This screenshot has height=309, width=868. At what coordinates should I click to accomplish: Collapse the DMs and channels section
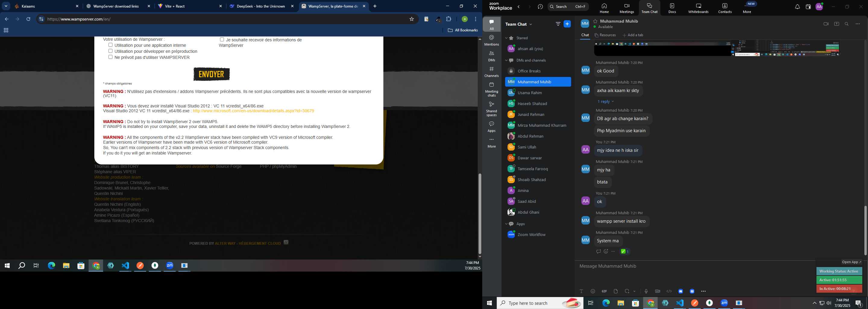[x=506, y=60]
